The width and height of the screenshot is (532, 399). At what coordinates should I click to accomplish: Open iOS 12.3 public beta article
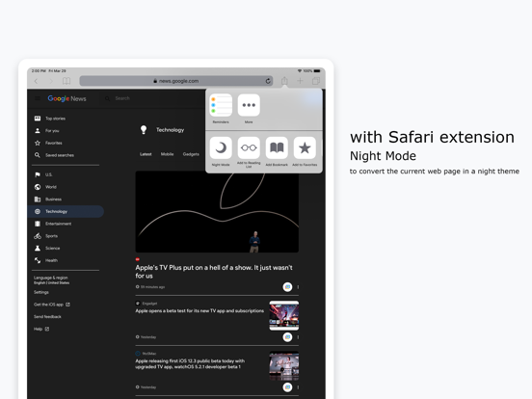[x=190, y=363]
